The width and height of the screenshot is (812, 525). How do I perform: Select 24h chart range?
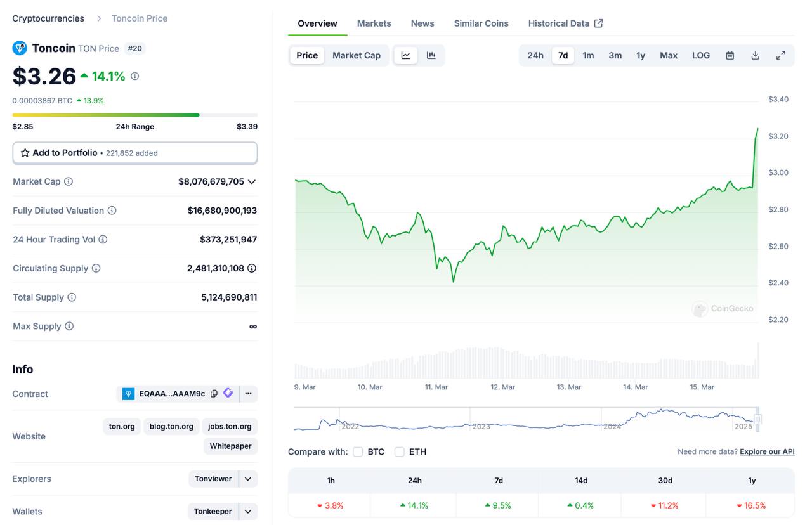[535, 55]
